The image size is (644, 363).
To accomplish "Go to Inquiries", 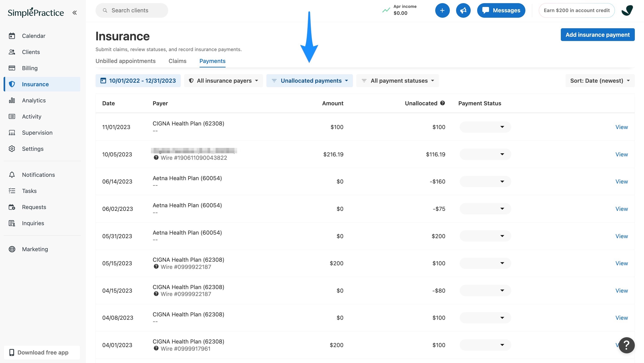I will (x=42, y=223).
